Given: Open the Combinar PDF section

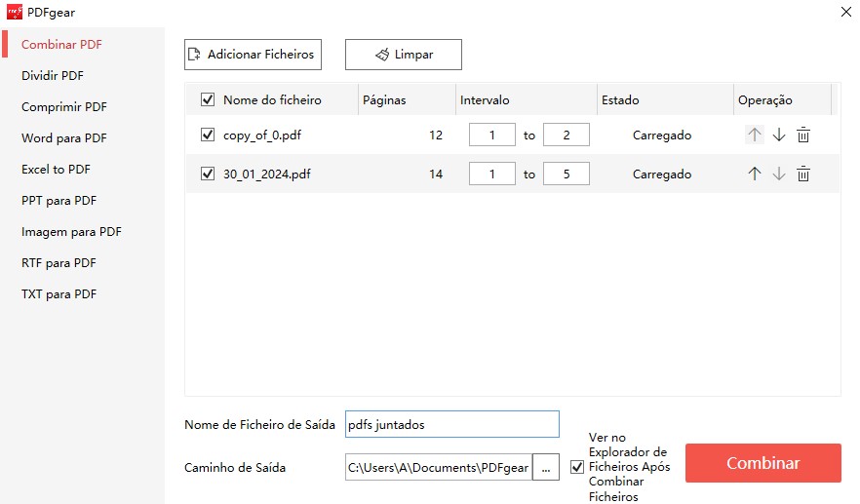Looking at the screenshot, I should 61,45.
